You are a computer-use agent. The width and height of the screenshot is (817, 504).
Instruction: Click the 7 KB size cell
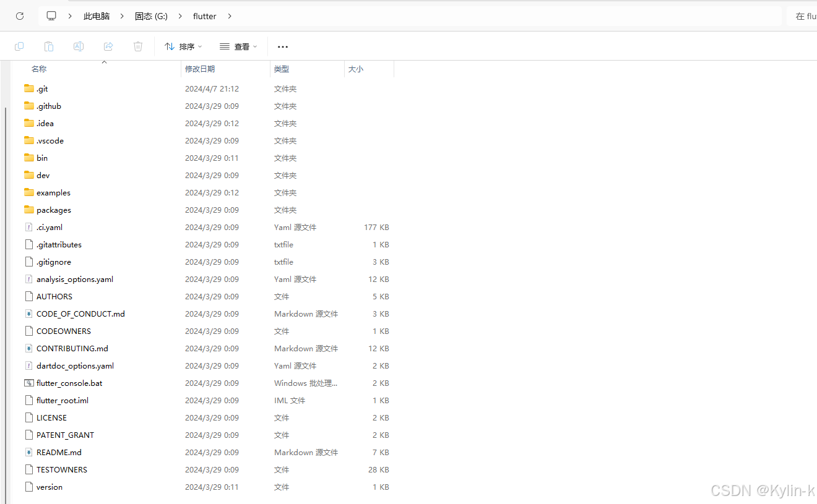pos(381,452)
